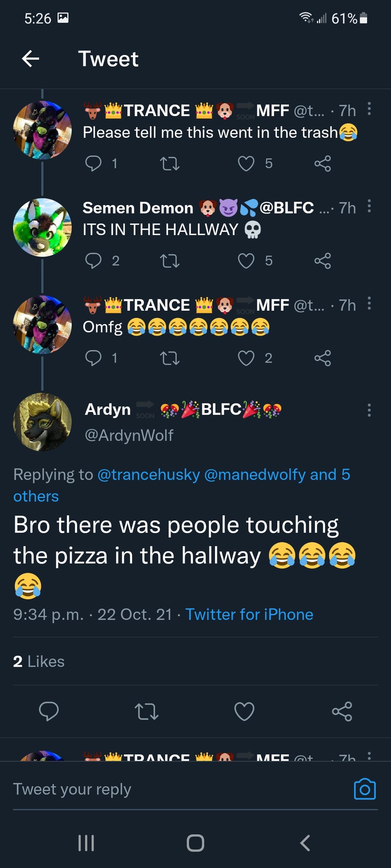
Task: Open more options for Ardyn's tweet
Action: 369,410
